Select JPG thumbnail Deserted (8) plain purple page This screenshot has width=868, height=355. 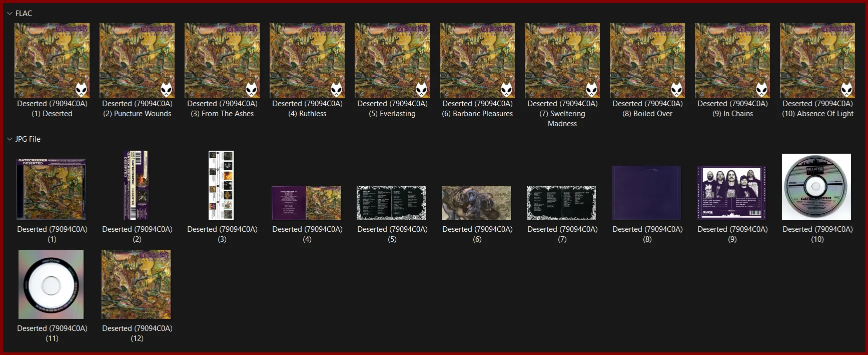[646, 193]
